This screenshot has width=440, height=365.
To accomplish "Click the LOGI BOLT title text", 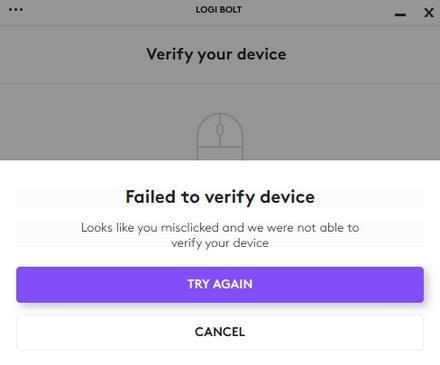I will pyautogui.click(x=219, y=10).
